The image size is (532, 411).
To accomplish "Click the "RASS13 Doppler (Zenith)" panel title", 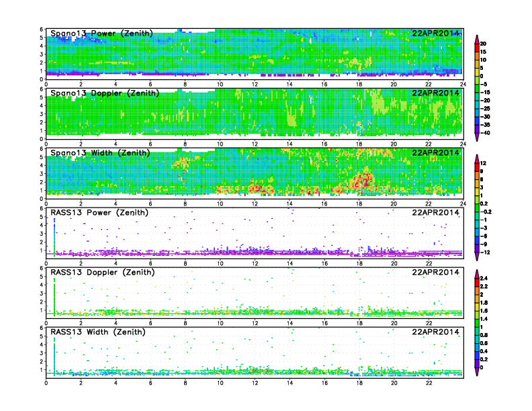I will click(x=103, y=272).
